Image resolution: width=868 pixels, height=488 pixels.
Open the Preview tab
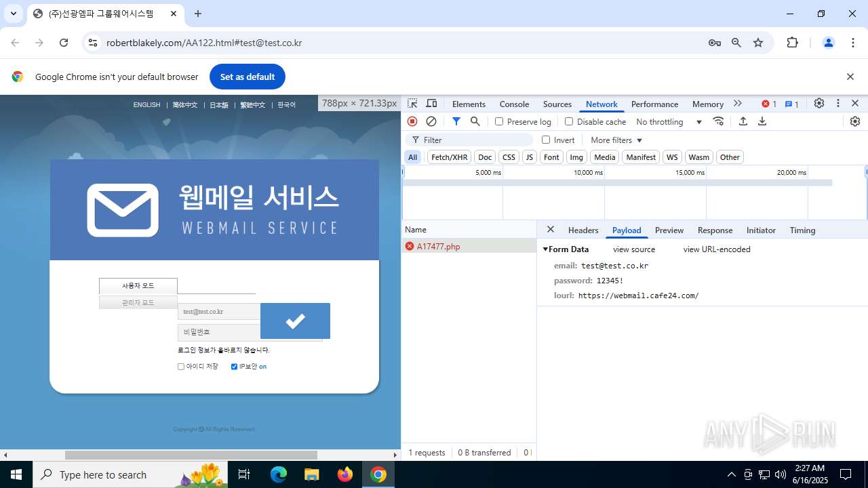coord(669,230)
